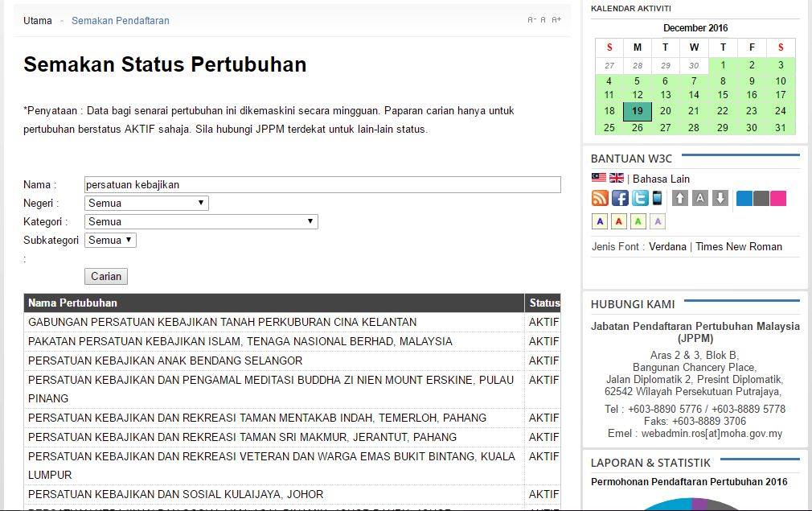
Task: Increase text size with grey up arrow
Action: (680, 198)
